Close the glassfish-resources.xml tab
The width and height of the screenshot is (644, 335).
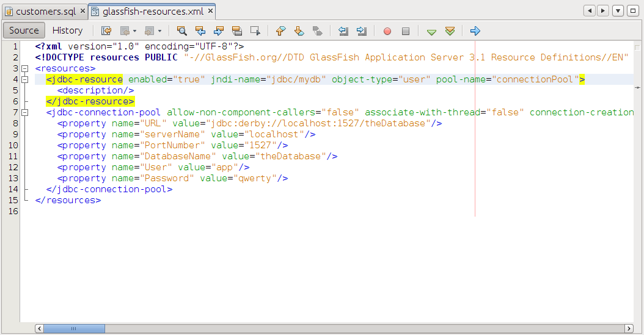click(210, 11)
